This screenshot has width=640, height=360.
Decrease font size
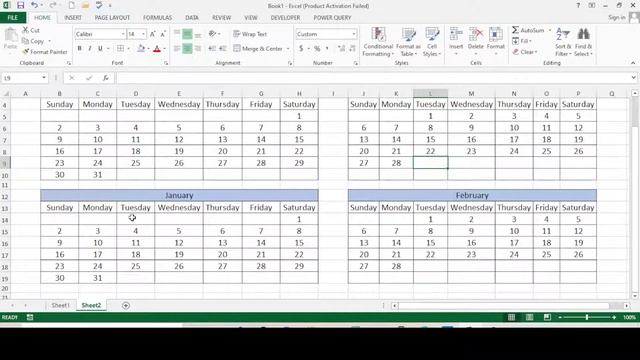pos(162,34)
